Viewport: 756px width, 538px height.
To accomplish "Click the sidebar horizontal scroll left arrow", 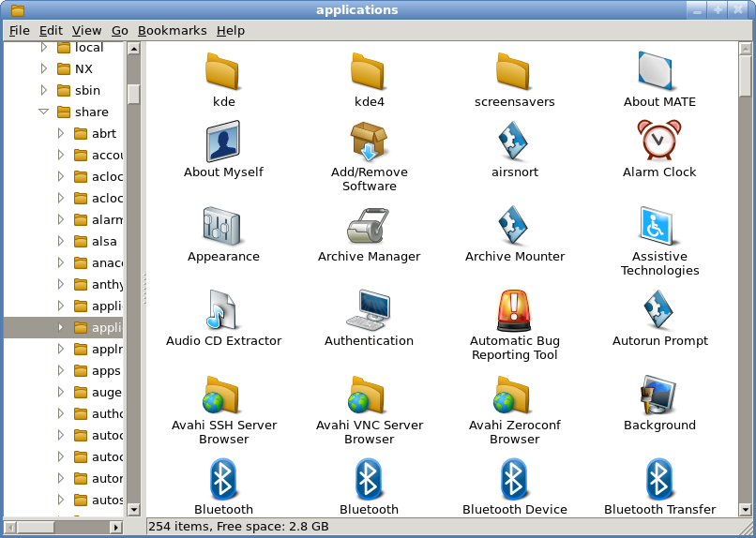I will pyautogui.click(x=10, y=528).
